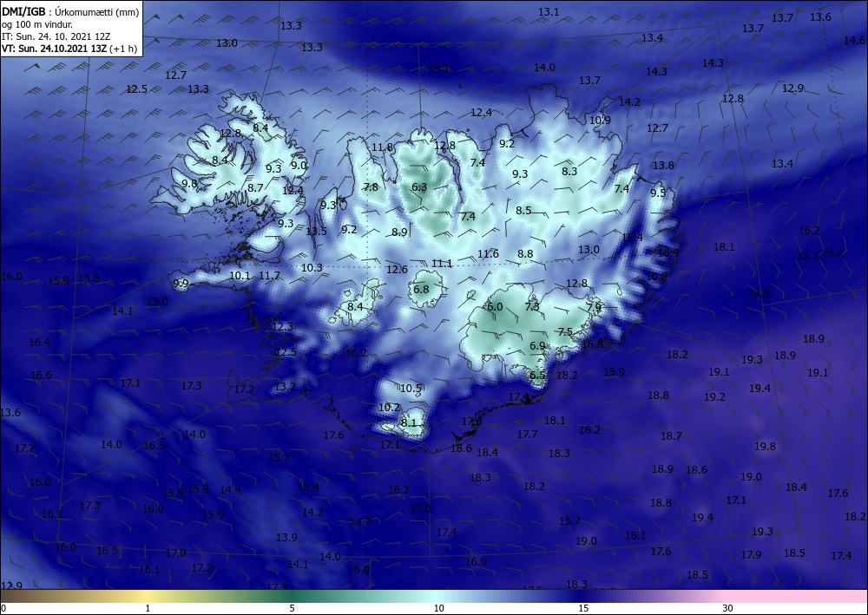Click the 14.4 value on the map

click(x=230, y=489)
